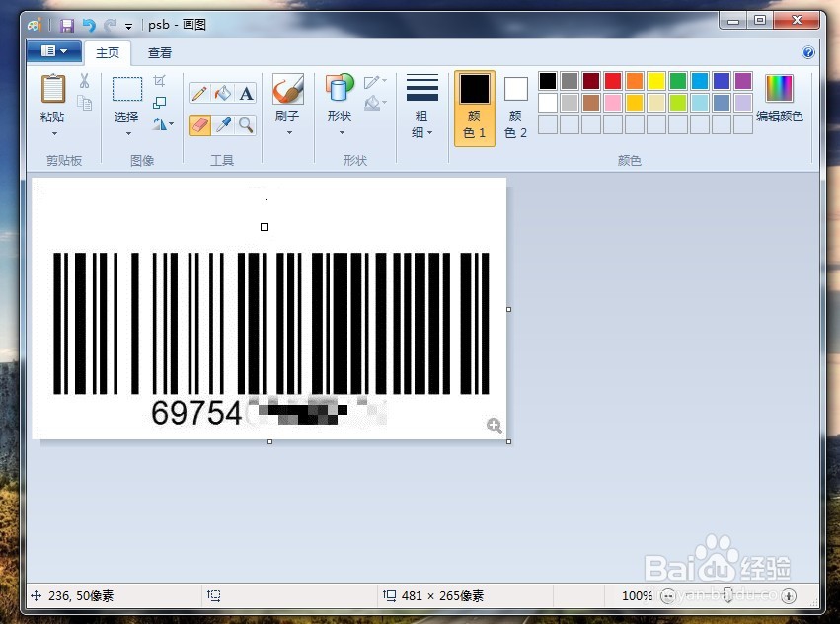This screenshot has width=840, height=624.
Task: Expand the Shapes dropdown arrow
Action: coord(342,132)
